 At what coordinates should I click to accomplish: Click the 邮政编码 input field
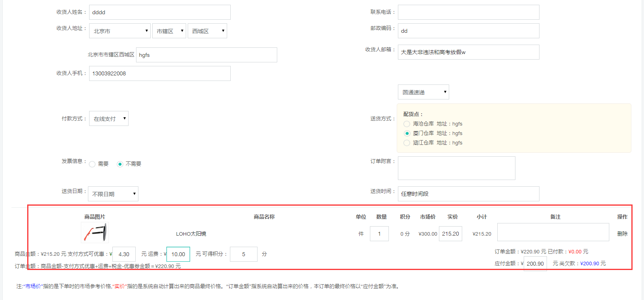[x=469, y=31]
